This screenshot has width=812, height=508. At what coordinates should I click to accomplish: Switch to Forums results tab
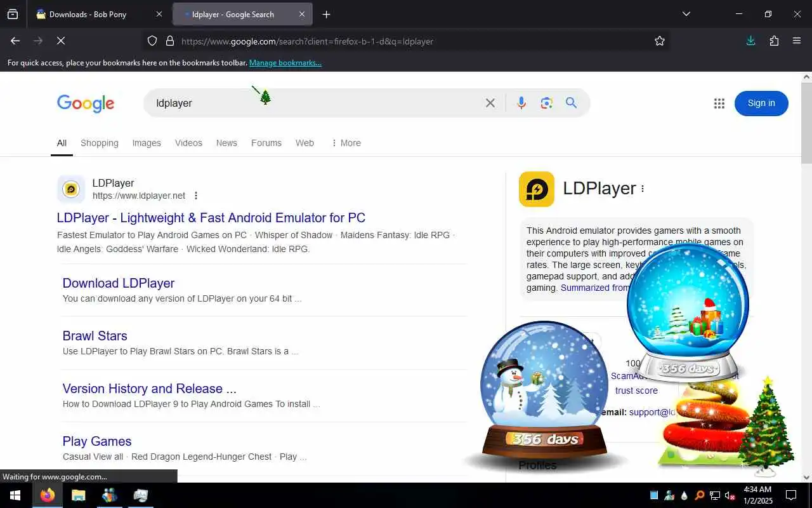[266, 143]
